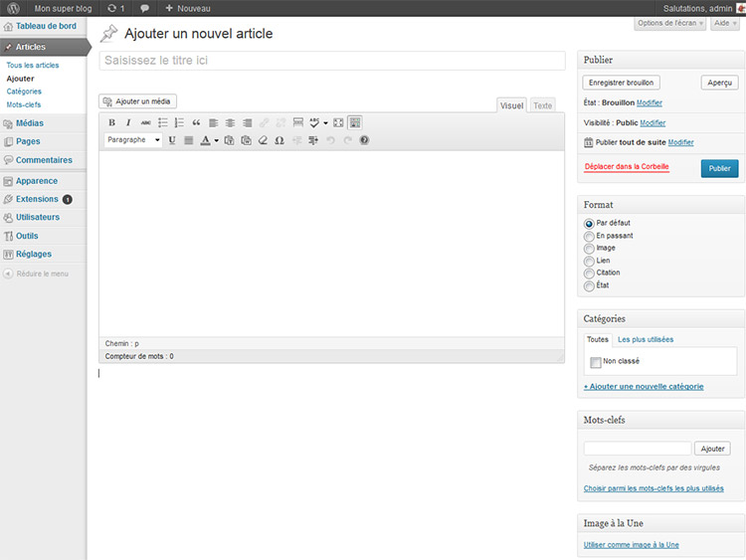
Task: Click Ajouter un média button
Action: coord(137,101)
